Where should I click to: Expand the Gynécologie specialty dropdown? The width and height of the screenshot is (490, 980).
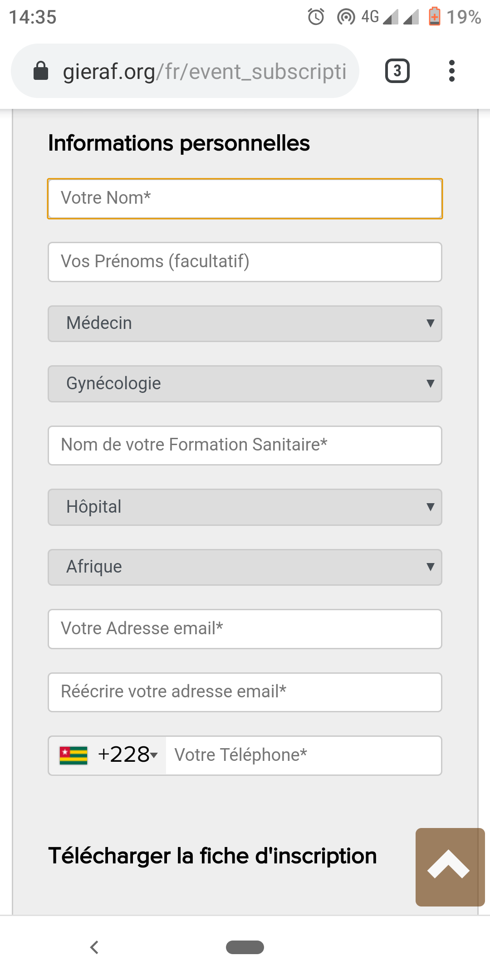pos(245,384)
